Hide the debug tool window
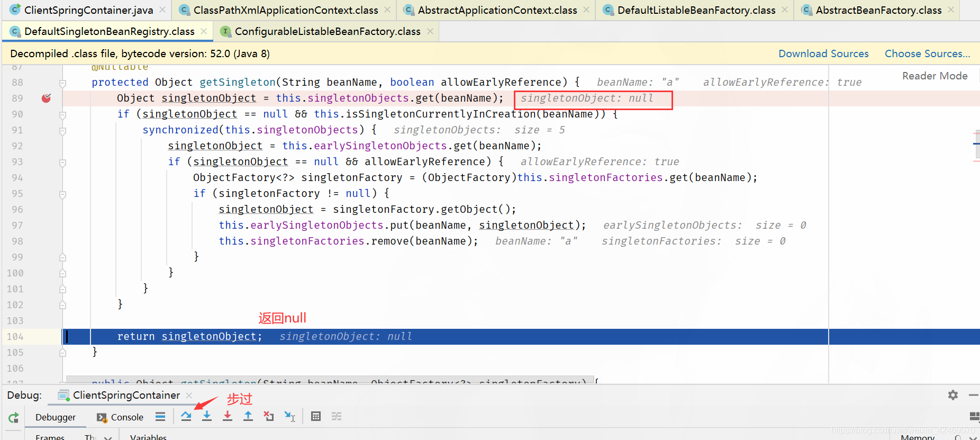The image size is (980, 440). pyautogui.click(x=973, y=395)
